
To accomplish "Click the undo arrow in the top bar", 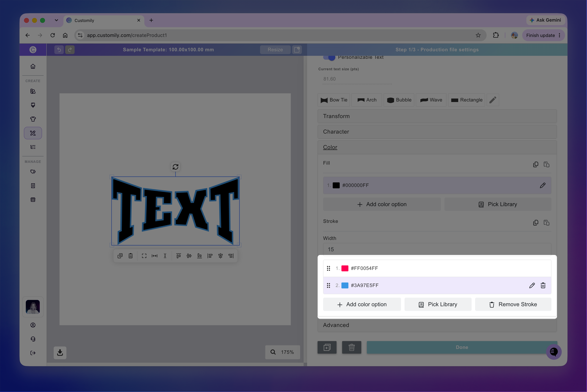I will click(x=59, y=50).
